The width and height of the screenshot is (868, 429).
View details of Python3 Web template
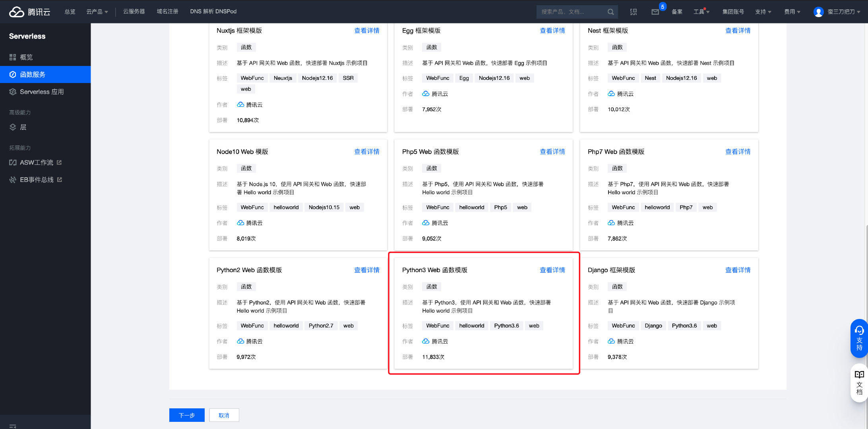[552, 270]
